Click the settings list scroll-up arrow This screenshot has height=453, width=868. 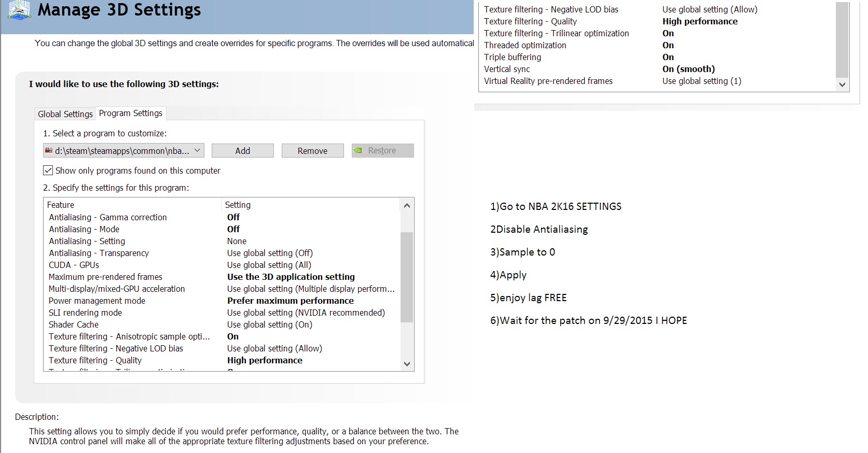coord(407,206)
